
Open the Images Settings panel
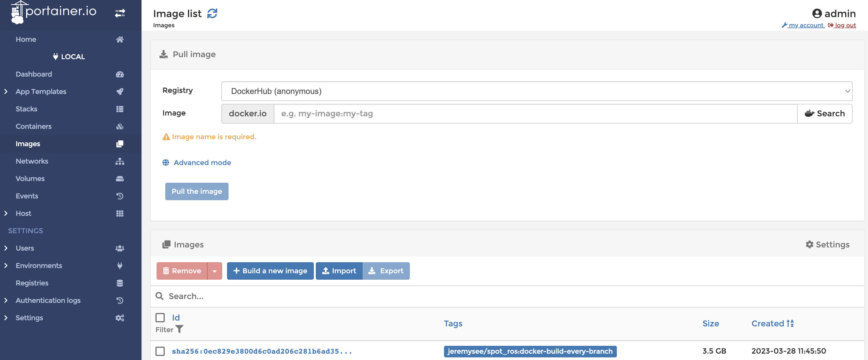click(x=827, y=244)
